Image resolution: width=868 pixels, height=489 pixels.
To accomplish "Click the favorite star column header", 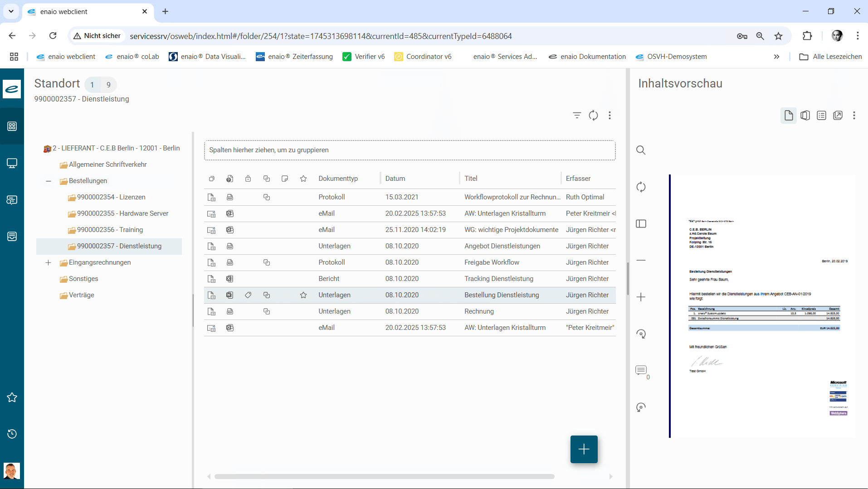I will point(303,179).
